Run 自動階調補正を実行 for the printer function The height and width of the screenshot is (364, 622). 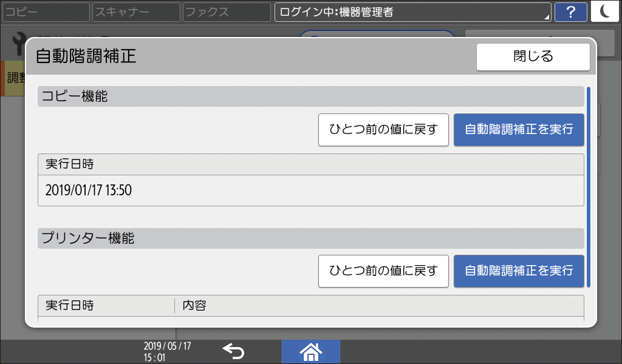click(519, 271)
